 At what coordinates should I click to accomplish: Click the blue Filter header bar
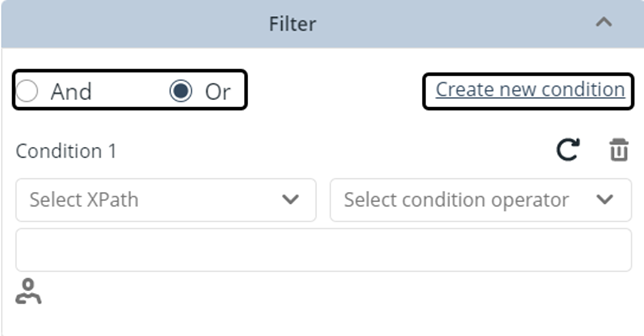(323, 24)
